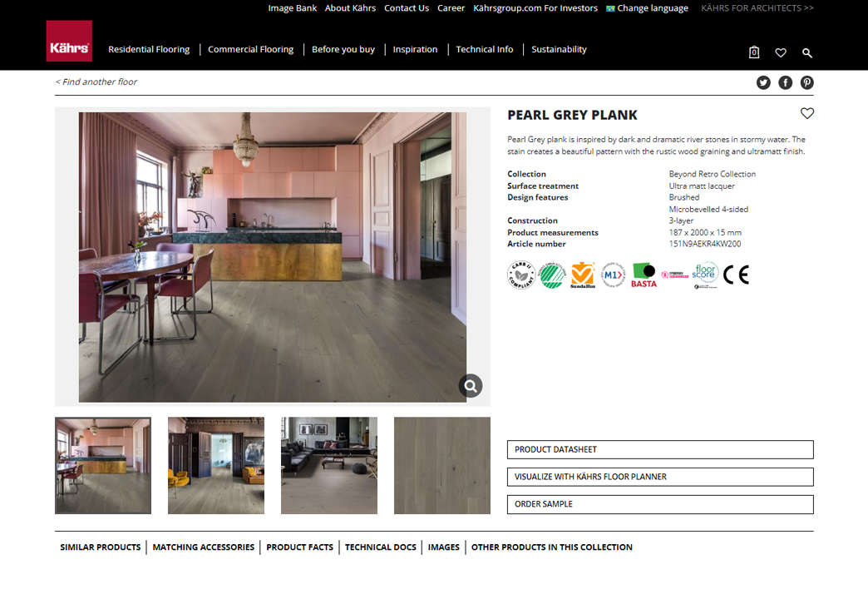
Task: Jump to Other Products in This Collection
Action: coord(551,547)
